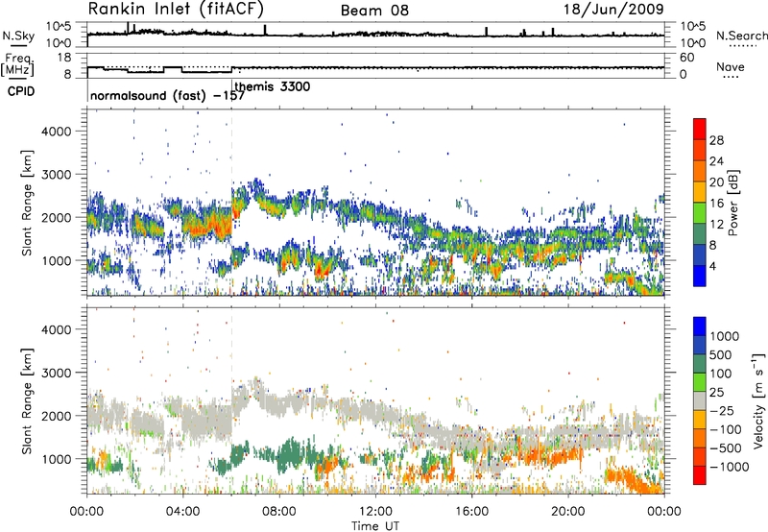Click the '4000' tick on the power panel
The height and width of the screenshot is (532, 768).
point(57,132)
